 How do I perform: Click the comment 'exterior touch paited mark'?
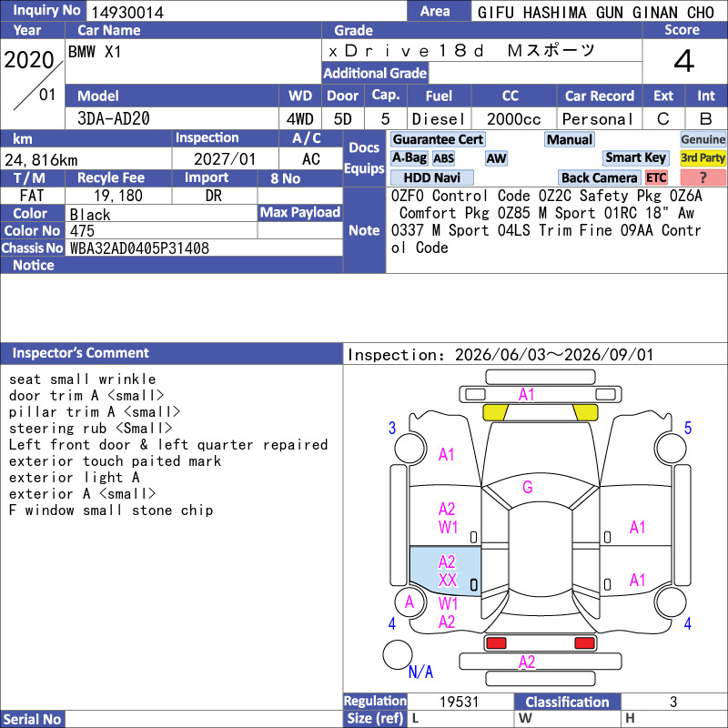point(116,461)
